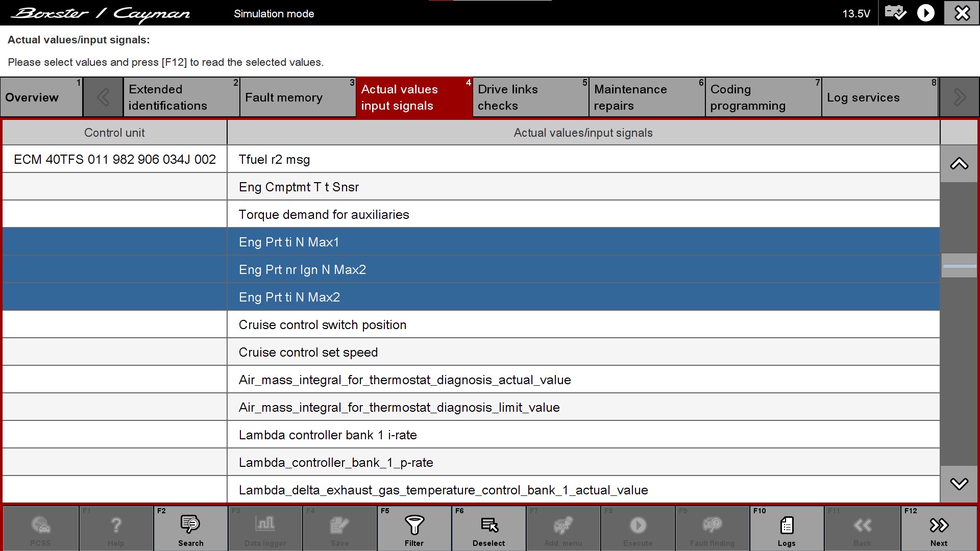Click the PCSS icon in bottom bar
This screenshot has width=980, height=551.
(x=40, y=529)
